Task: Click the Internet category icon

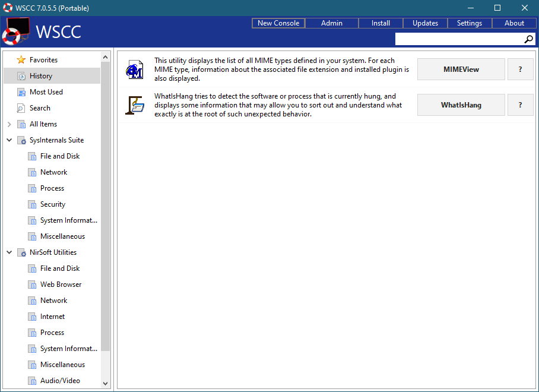Action: (x=32, y=317)
